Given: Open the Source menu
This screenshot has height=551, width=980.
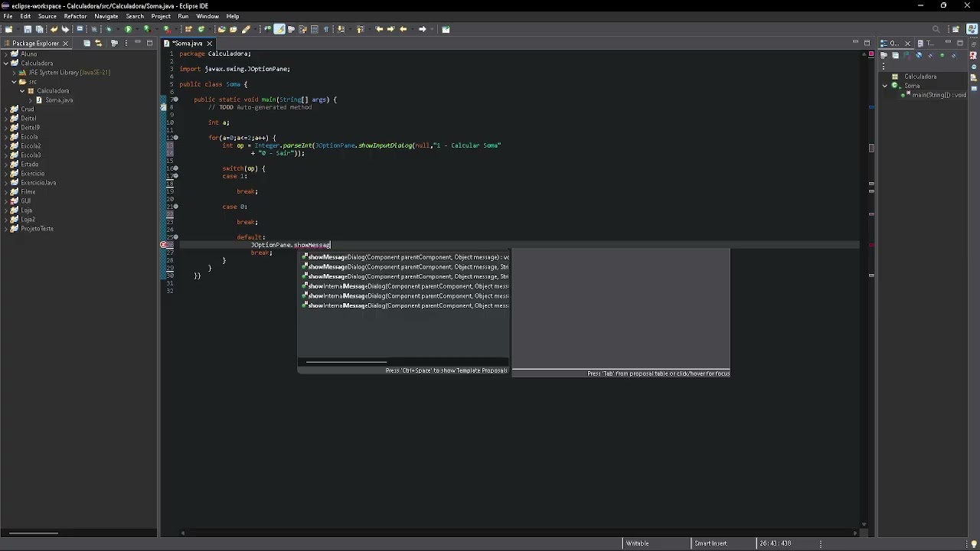Looking at the screenshot, I should point(47,16).
